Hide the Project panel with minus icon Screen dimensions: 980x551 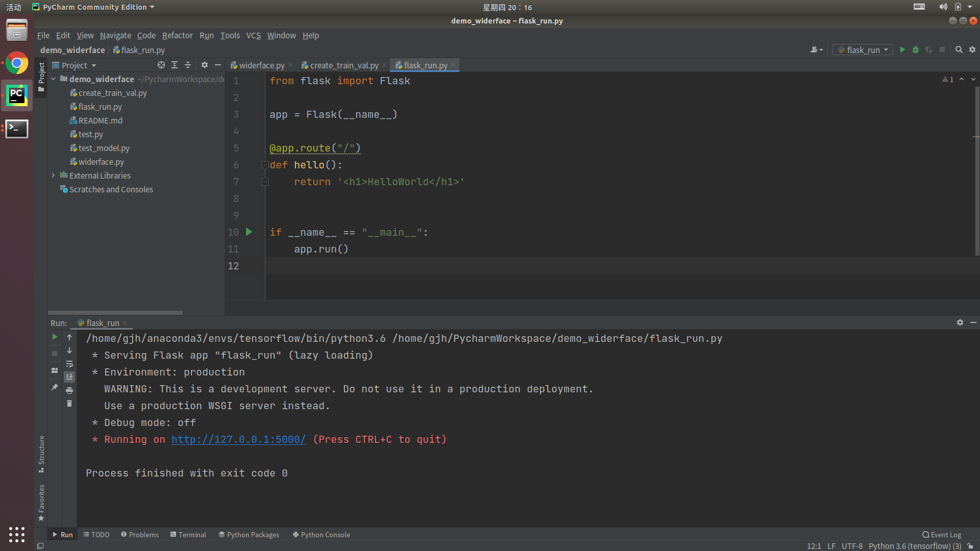pos(218,65)
